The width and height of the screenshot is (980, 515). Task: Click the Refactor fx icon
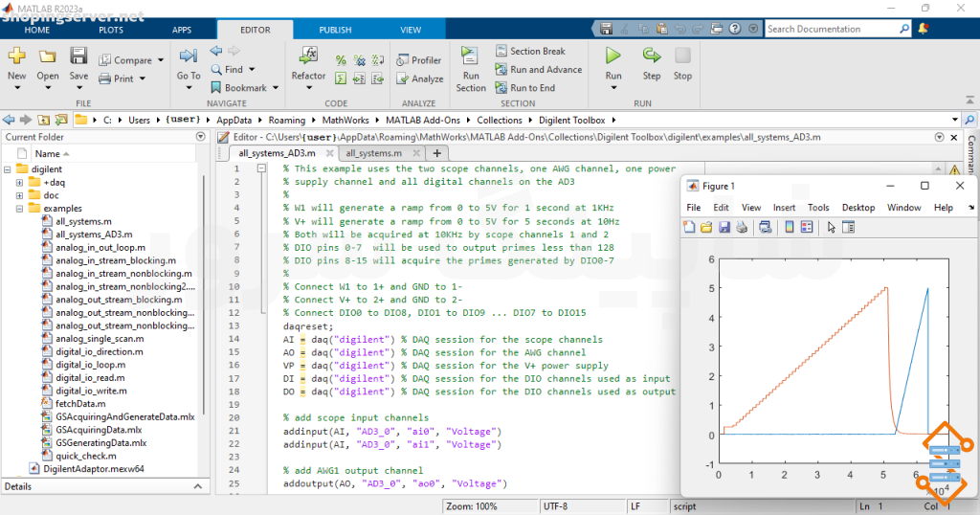click(x=308, y=55)
